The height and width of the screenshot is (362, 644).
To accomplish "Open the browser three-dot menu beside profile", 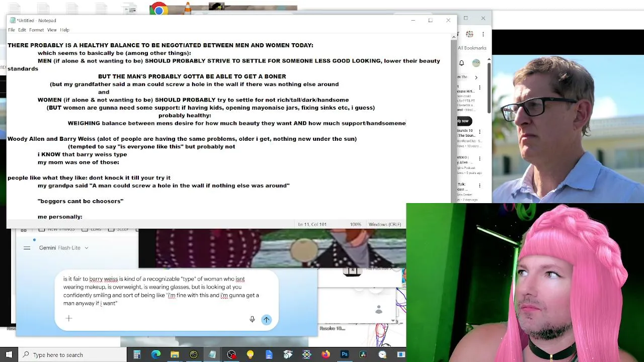I will pyautogui.click(x=483, y=34).
